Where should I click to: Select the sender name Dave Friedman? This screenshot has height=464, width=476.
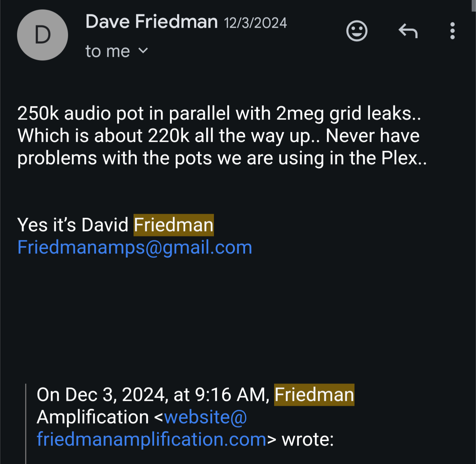coord(152,22)
